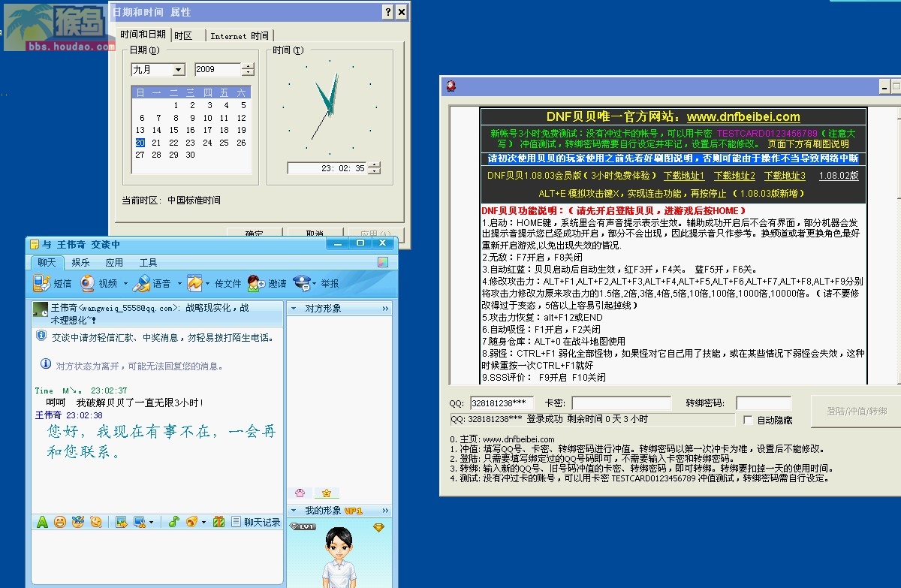Viewport: 901px width, 588px height.
Task: Switch to the Internet 时间 tab
Action: click(x=239, y=36)
